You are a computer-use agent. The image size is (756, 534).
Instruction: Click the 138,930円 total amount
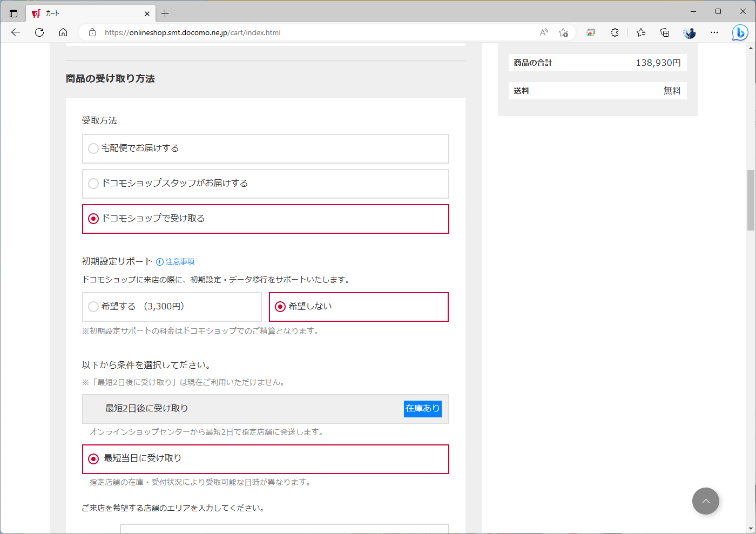[x=658, y=63]
